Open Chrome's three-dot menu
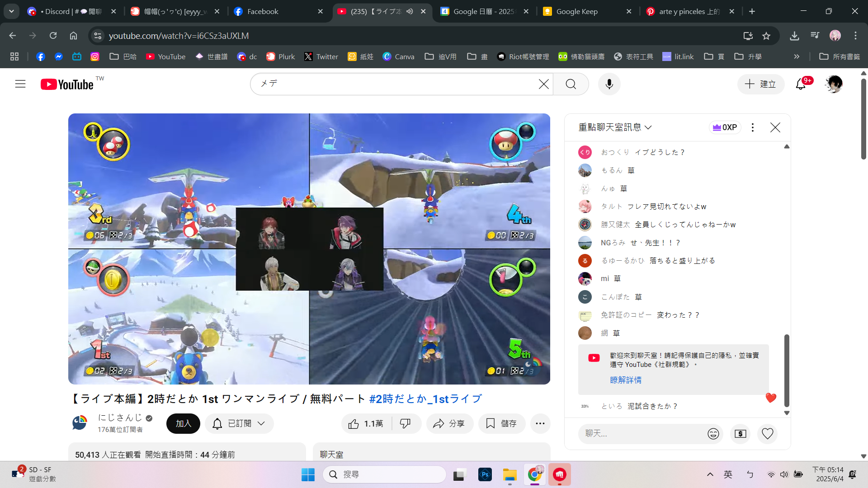Viewport: 868px width, 488px height. pos(855,36)
